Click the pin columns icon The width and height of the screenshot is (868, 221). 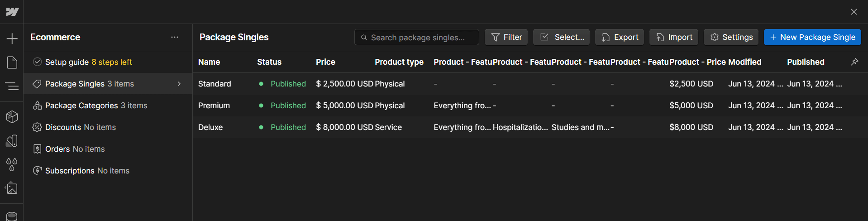854,62
